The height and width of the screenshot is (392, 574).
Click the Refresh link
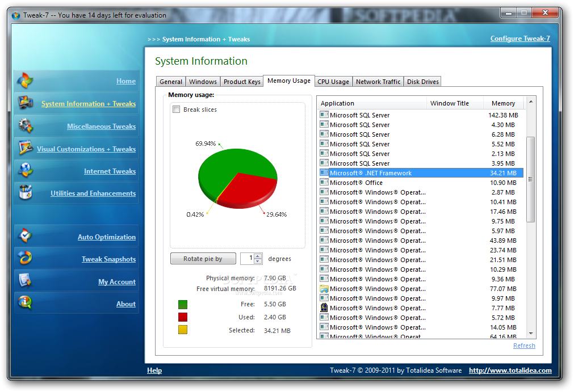524,345
